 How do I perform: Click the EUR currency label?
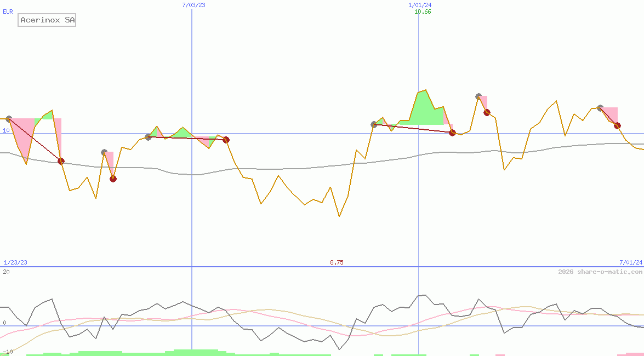8,12
